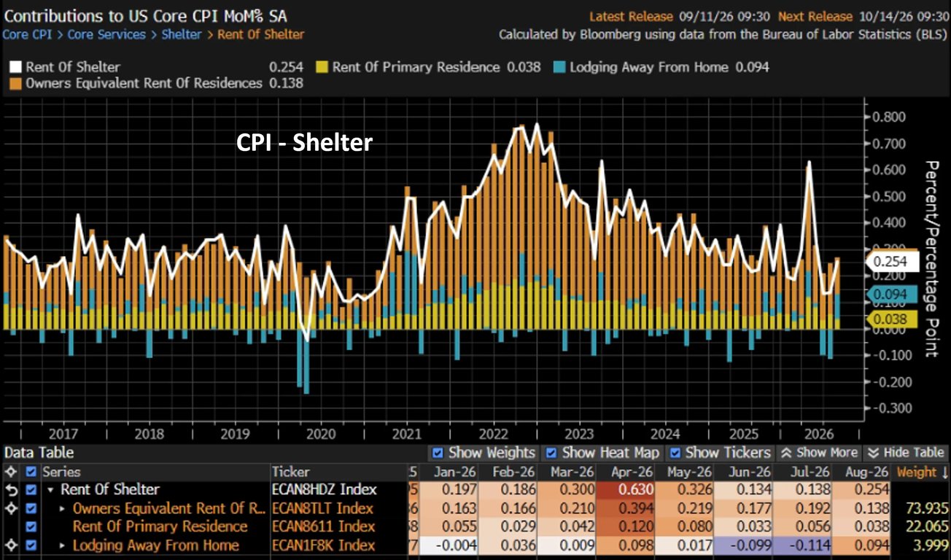Viewport: 951px width, 560px height.
Task: Click the crosshair icon in the Series header row
Action: (x=10, y=472)
